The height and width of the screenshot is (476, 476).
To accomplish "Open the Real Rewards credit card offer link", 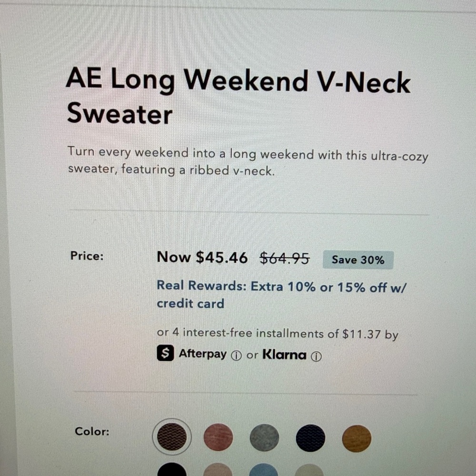I will click(281, 295).
